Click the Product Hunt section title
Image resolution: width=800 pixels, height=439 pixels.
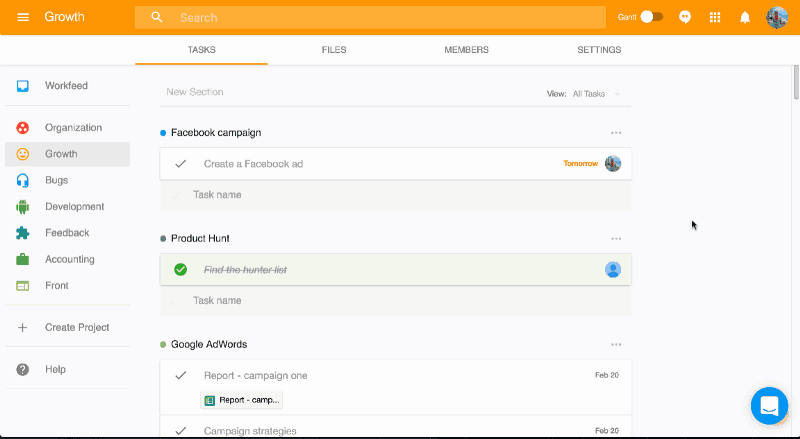200,238
